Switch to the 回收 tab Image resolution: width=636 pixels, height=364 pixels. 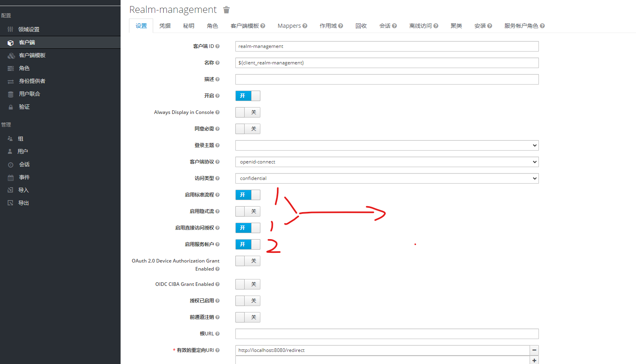[361, 26]
